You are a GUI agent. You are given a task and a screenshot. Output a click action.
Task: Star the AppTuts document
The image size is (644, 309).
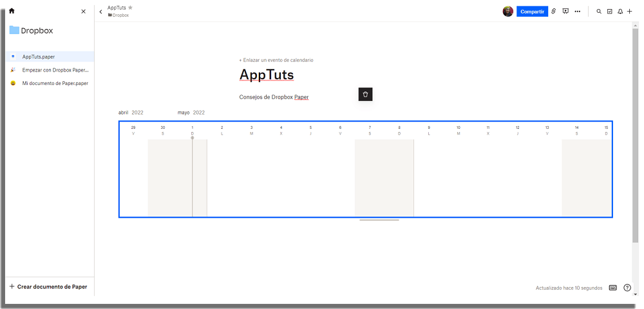(130, 7)
